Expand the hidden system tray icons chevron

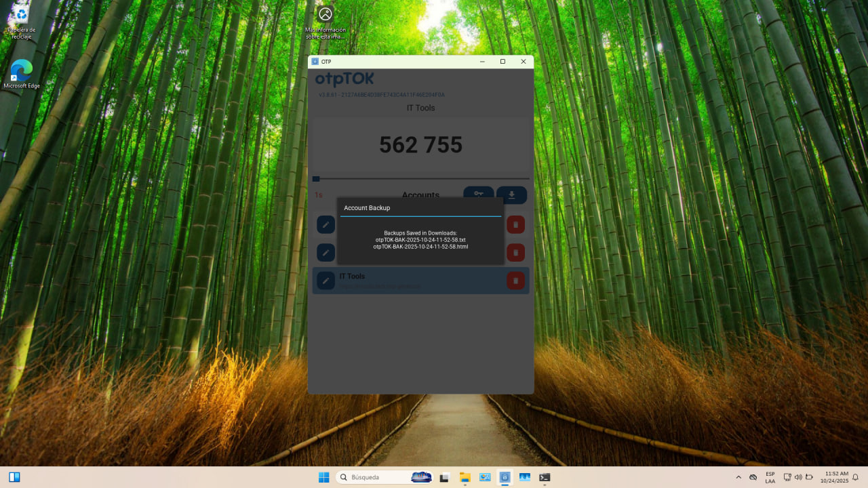(738, 477)
